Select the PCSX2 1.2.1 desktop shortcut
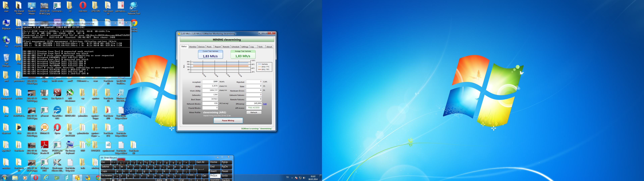The width and height of the screenshot is (644, 181). [57, 147]
